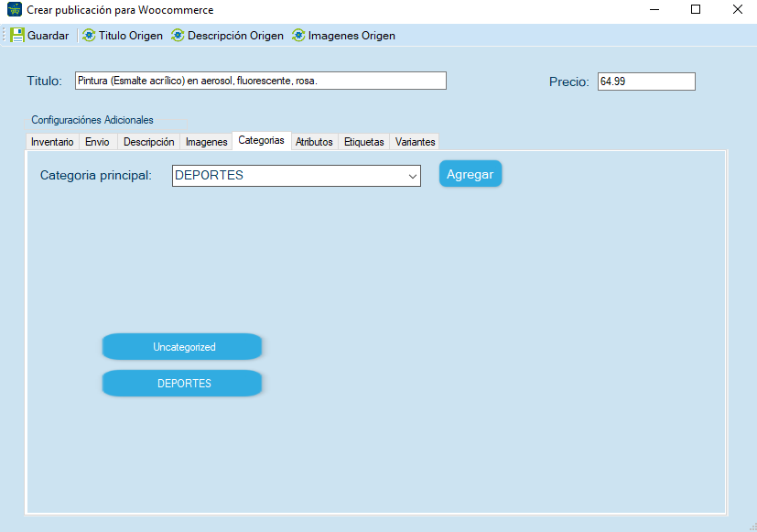
Task: Click the Titulo Origen refresh icon
Action: tap(89, 35)
